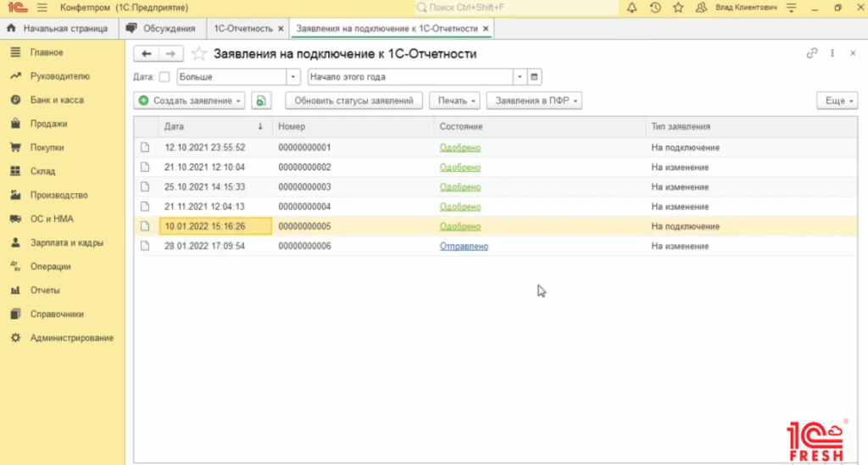Open the calendar date picker icon
Image resolution: width=868 pixels, height=465 pixels.
coord(534,77)
